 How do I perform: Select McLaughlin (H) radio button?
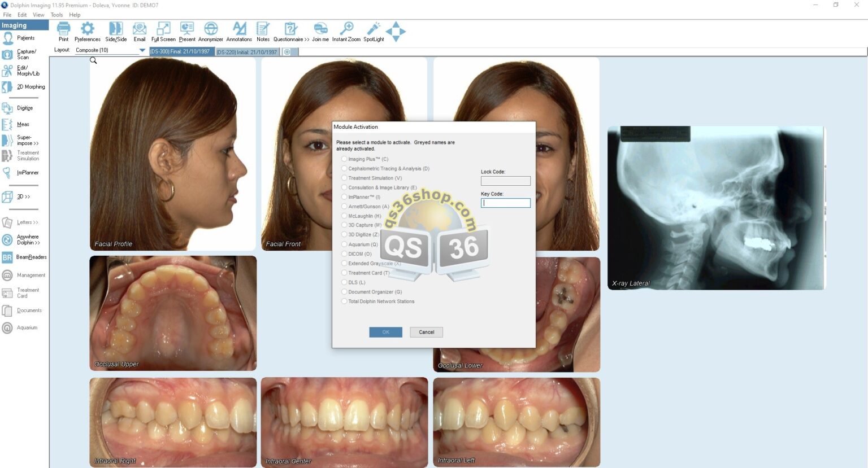coord(344,216)
